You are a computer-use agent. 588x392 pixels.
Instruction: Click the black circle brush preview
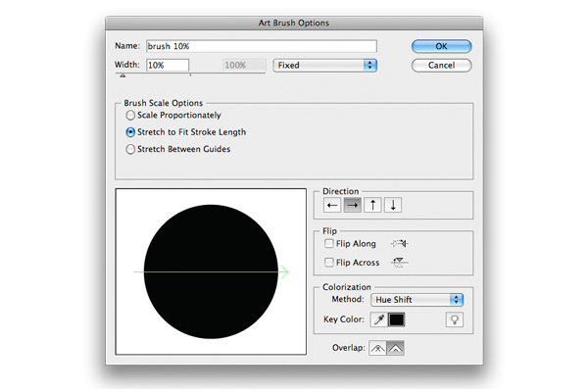coord(211,271)
